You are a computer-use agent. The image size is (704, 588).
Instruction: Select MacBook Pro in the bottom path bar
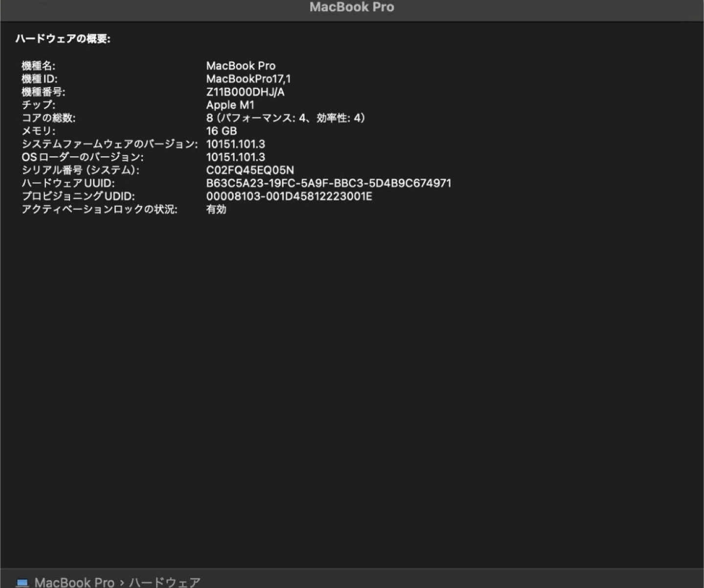pyautogui.click(x=74, y=583)
